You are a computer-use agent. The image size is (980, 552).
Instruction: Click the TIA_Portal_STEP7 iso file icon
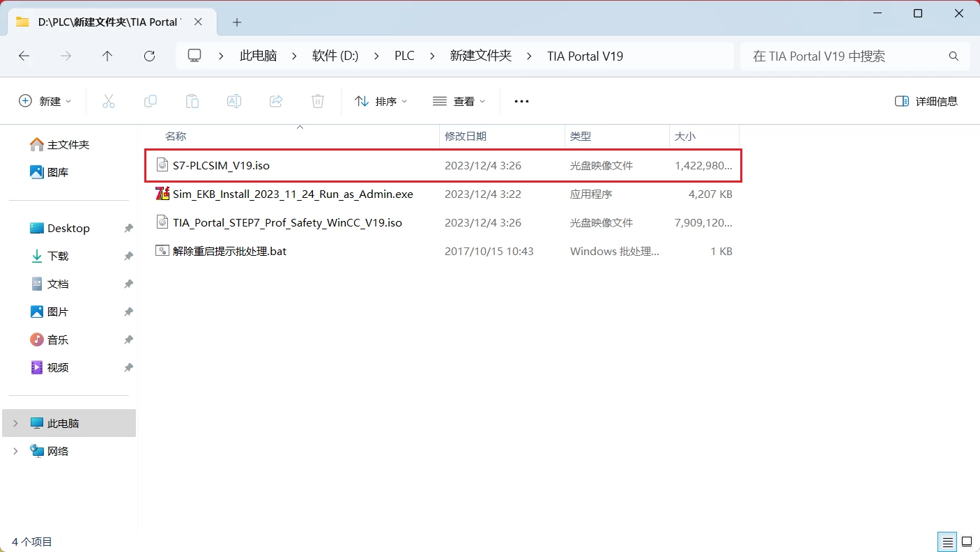[x=162, y=222]
